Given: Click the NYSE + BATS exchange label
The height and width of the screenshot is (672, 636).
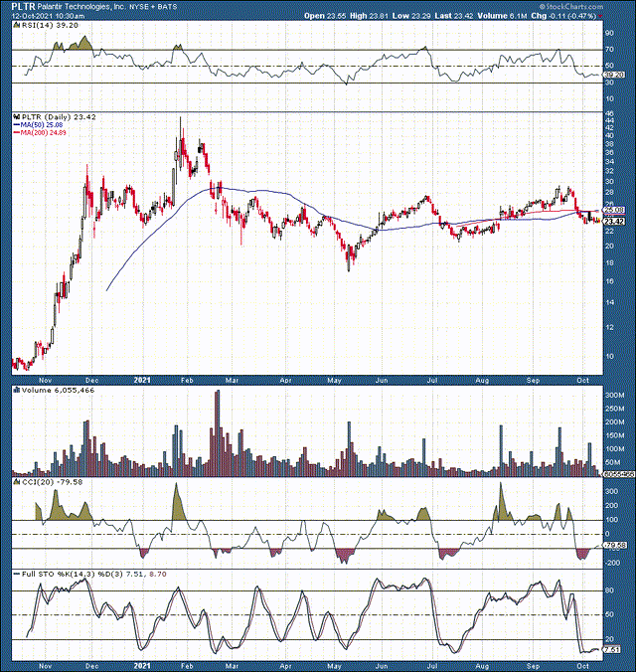Looking at the screenshot, I should [153, 7].
